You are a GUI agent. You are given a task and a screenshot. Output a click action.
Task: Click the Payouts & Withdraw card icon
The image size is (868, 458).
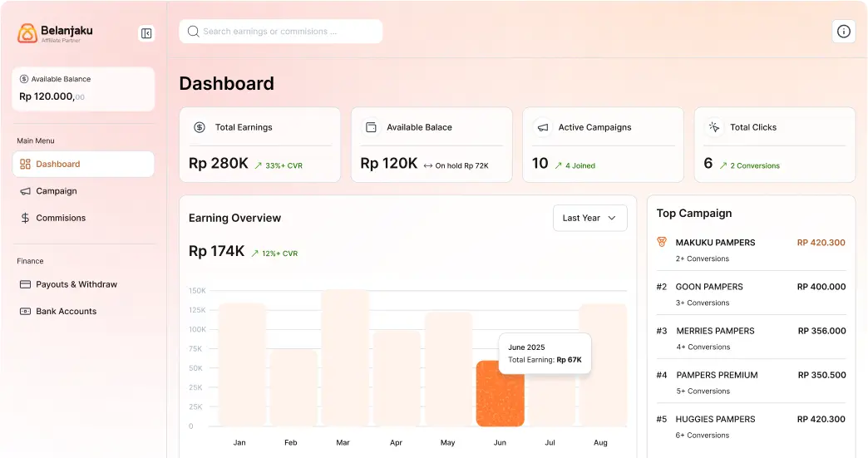[x=26, y=284]
